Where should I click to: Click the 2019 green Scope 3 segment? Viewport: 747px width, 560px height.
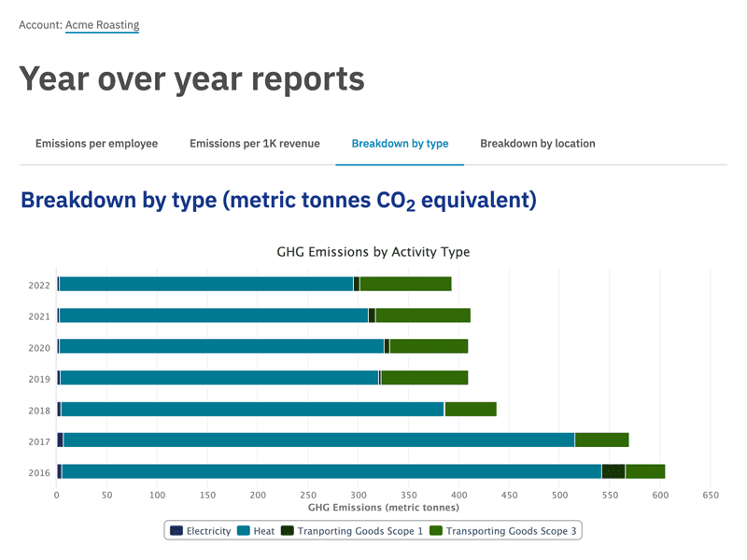click(x=424, y=378)
